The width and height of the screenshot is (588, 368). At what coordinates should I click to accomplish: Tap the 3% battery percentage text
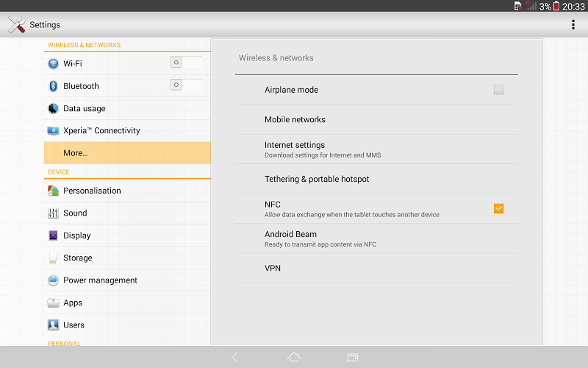click(545, 7)
